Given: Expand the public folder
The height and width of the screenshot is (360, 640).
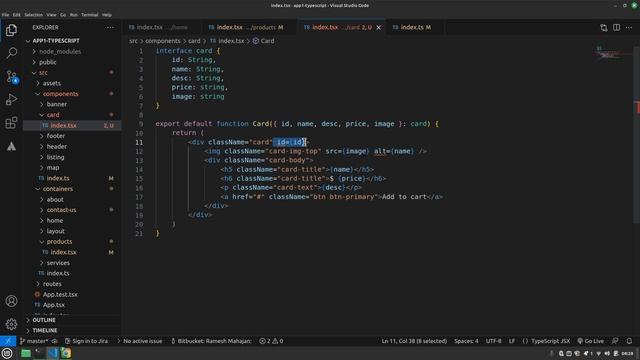Looking at the screenshot, I should [x=72, y=62].
